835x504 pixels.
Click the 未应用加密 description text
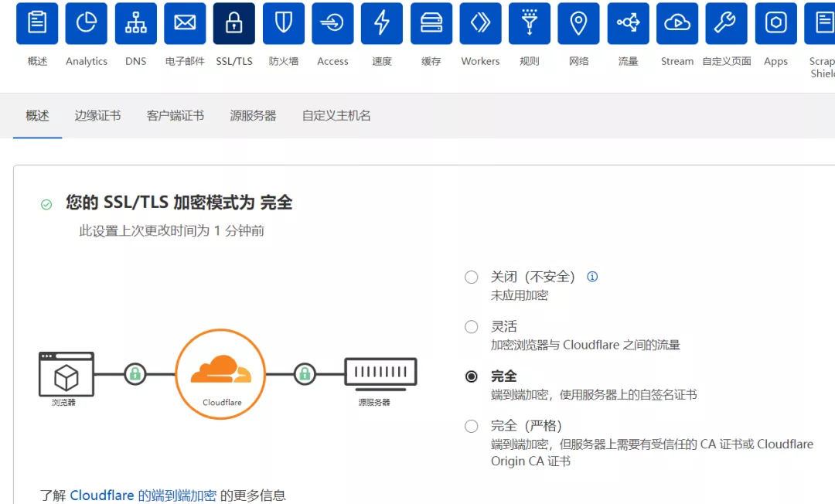[x=520, y=295]
